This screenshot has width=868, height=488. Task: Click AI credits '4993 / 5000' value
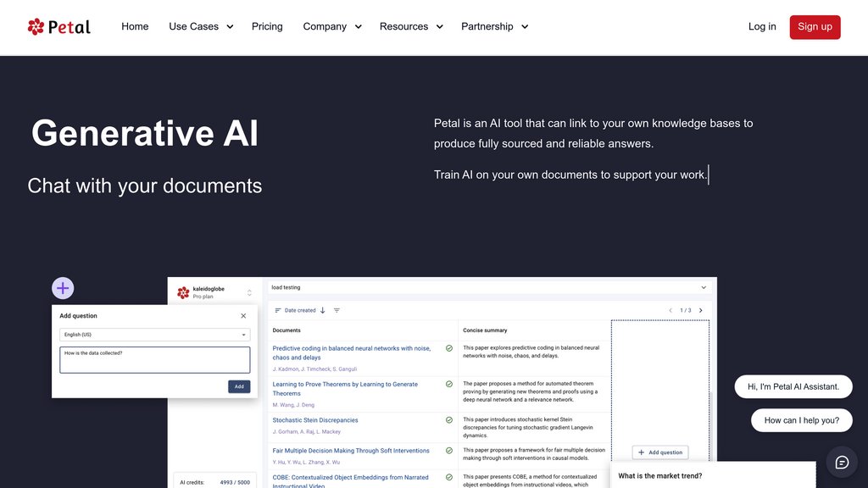[x=235, y=482]
